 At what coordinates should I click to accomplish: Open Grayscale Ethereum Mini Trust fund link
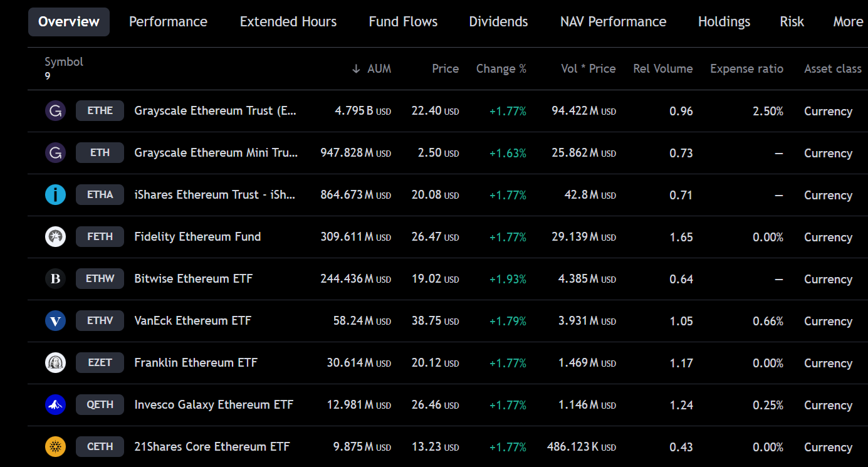coord(216,153)
